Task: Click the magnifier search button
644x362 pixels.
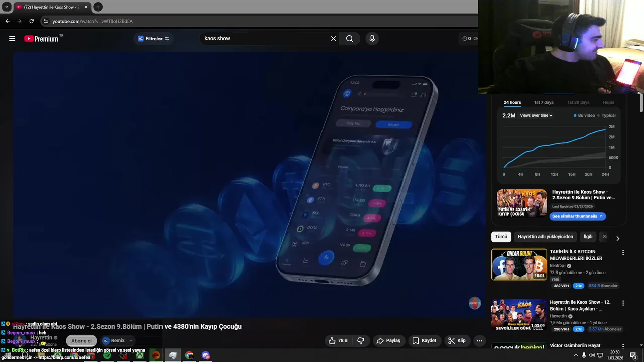Action: [x=349, y=39]
